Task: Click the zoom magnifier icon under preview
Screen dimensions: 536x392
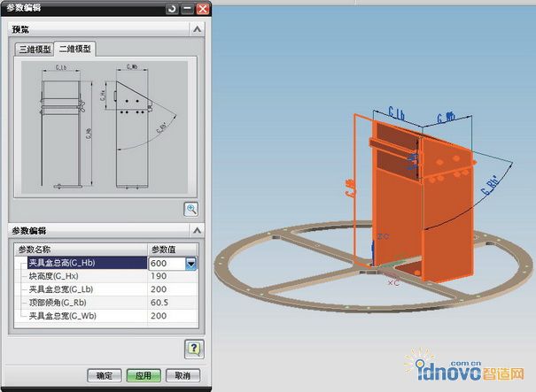Action: 190,209
